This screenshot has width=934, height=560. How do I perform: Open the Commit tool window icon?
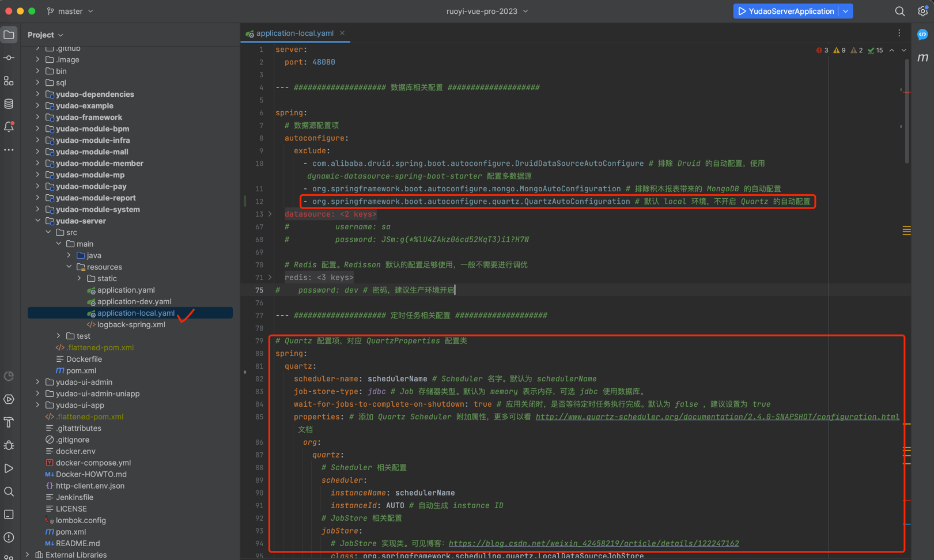pos(9,58)
